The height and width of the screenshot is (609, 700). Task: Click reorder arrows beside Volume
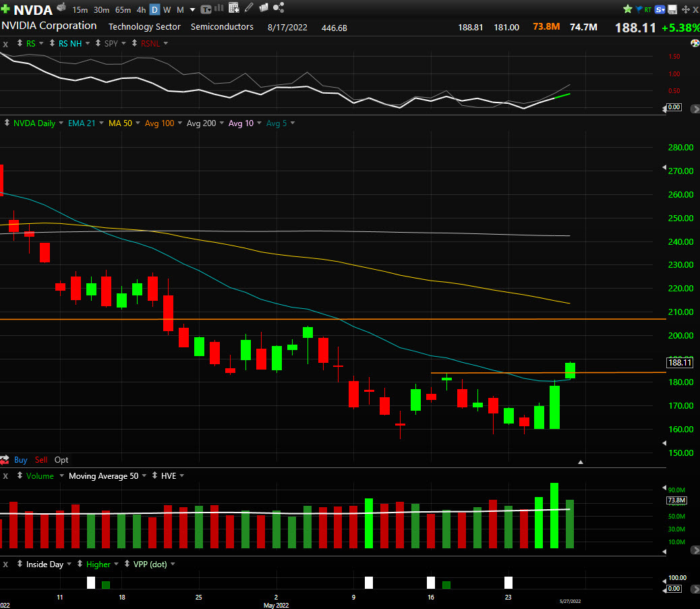pos(20,475)
